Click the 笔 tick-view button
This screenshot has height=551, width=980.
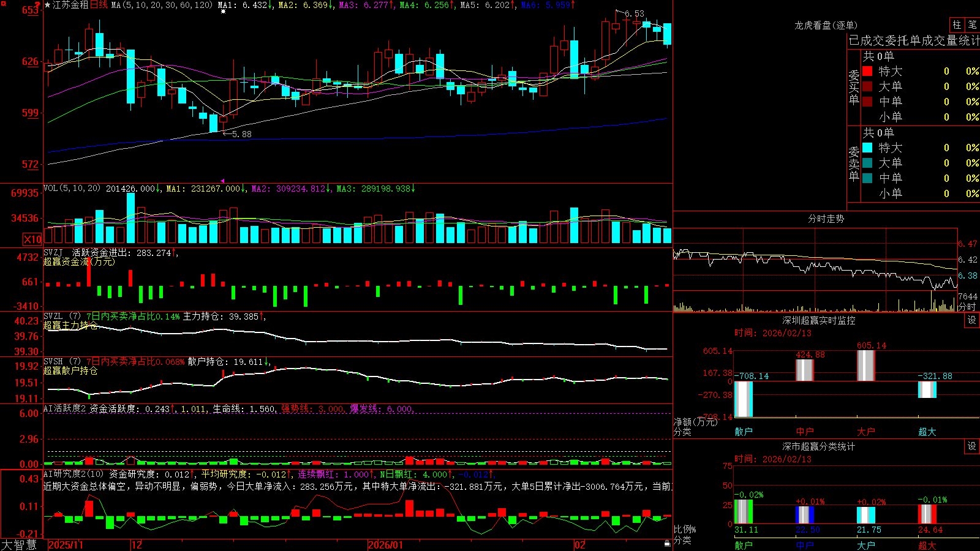tap(972, 25)
